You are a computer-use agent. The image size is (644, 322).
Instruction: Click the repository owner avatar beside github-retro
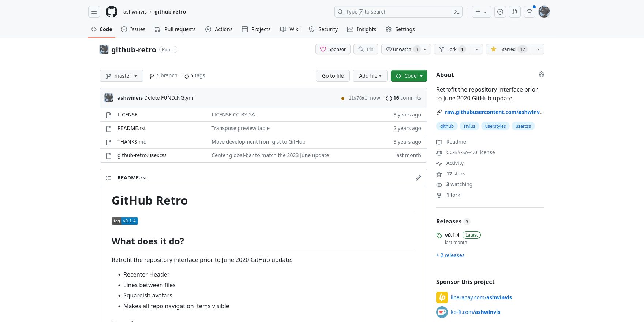pyautogui.click(x=104, y=49)
